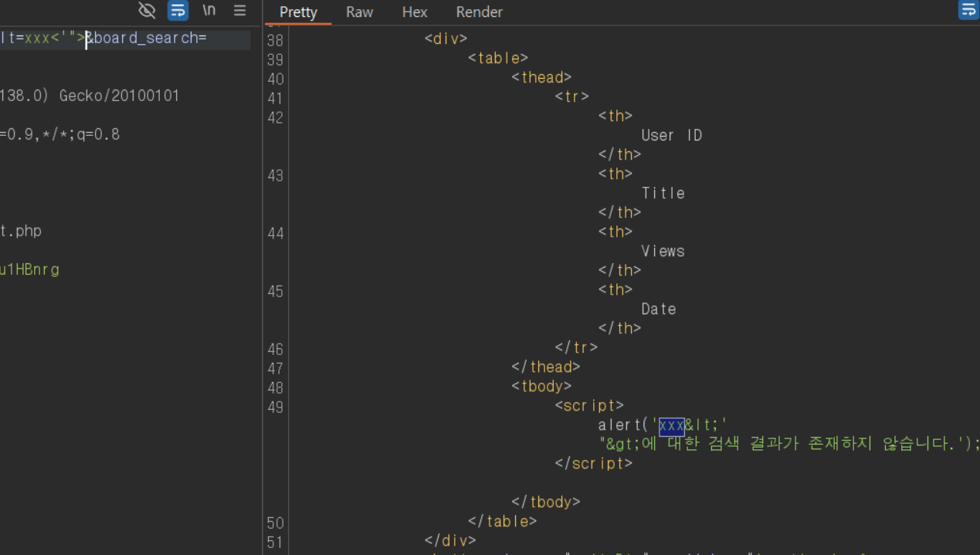Click the u1HBnrg cookie value
Screen dimensions: 980x555
(x=29, y=269)
